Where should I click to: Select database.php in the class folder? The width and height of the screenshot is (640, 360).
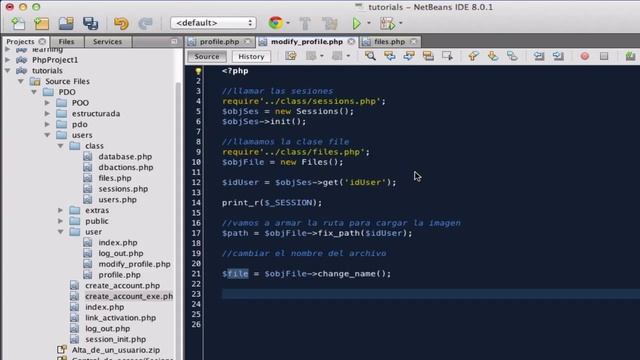(x=125, y=157)
